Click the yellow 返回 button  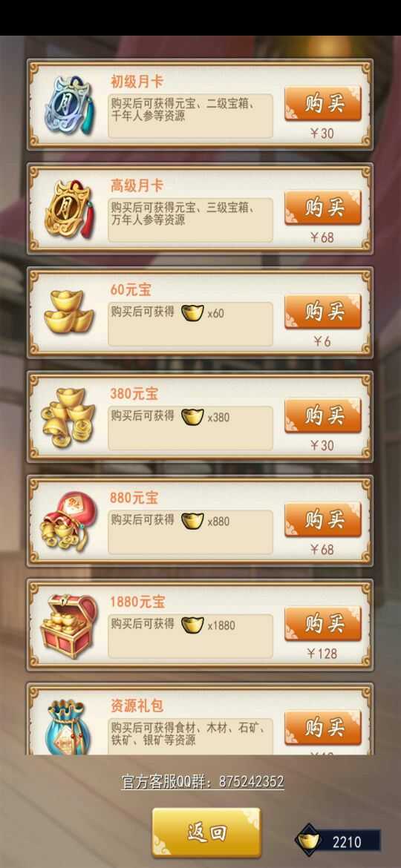(x=206, y=832)
